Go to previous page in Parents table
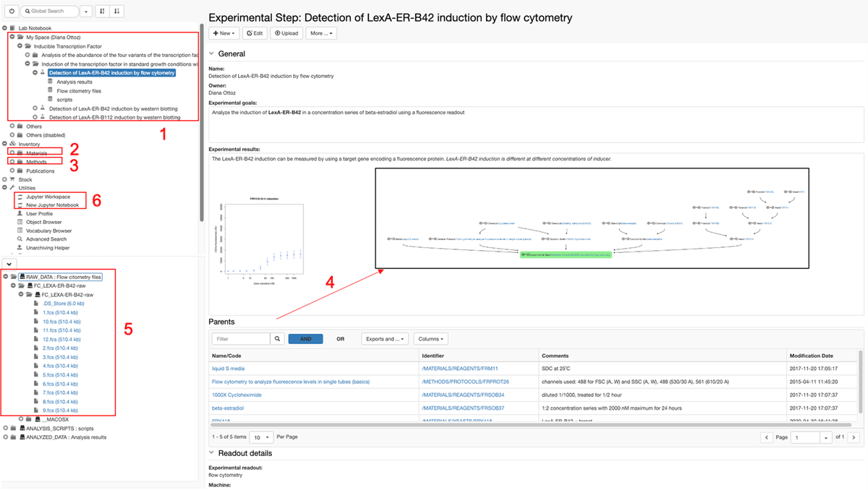 [x=767, y=438]
